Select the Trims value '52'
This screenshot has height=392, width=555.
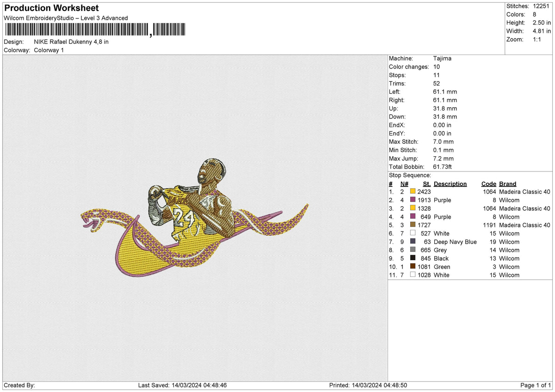click(x=437, y=83)
